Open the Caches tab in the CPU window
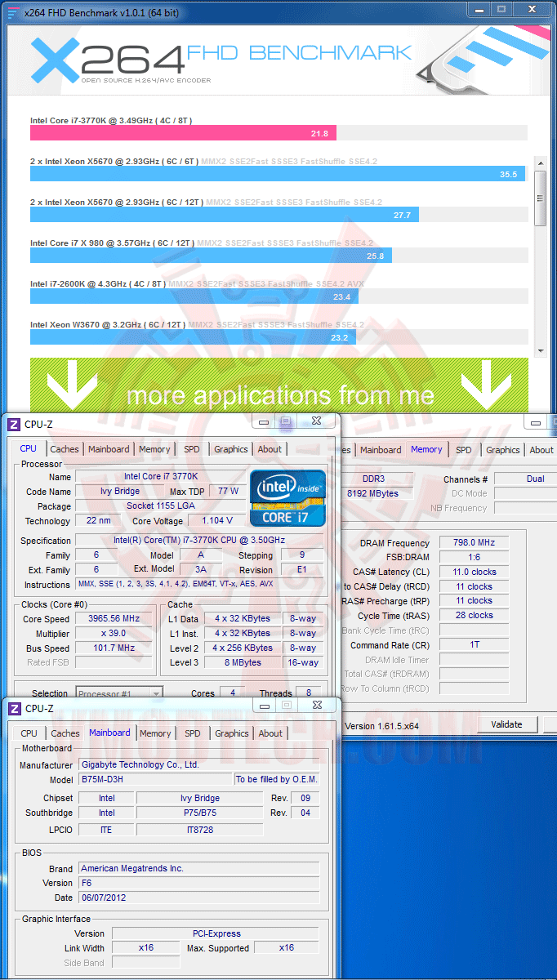 point(65,449)
